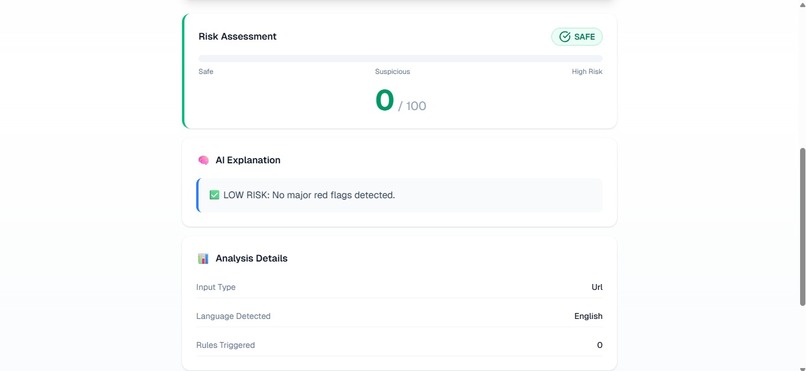Click the Analysis Details heading
806x371 pixels.
[251, 258]
